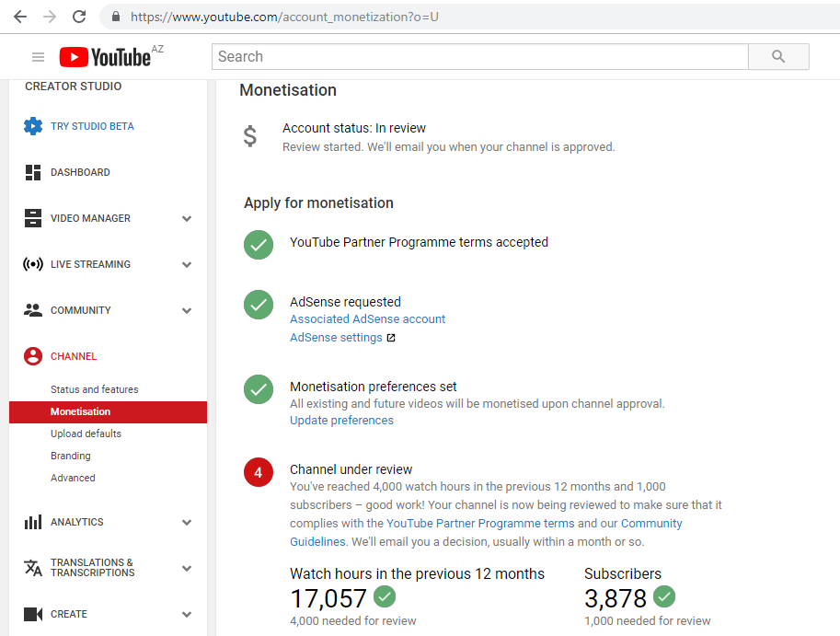Click the browser forward arrow
This screenshot has height=636, width=840.
tap(50, 17)
